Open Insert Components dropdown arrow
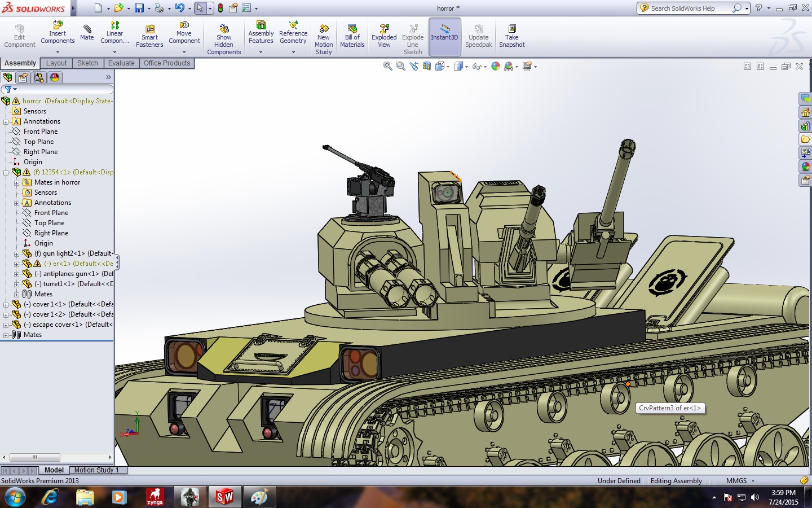Screen dimensions: 812x508 click(x=58, y=52)
